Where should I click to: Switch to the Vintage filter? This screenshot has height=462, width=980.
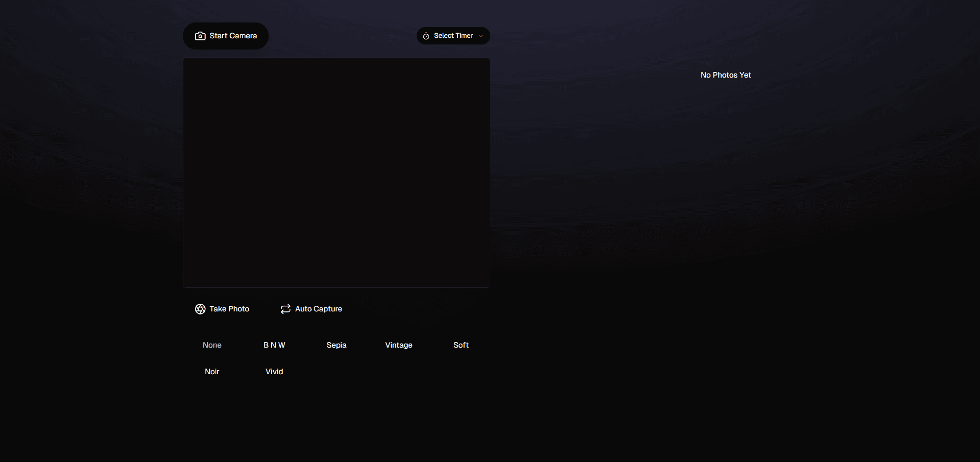398,345
